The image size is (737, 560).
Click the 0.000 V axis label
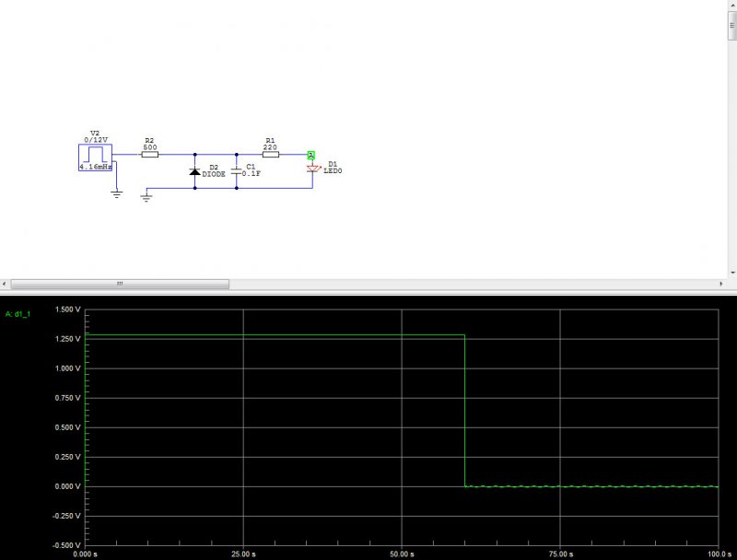coord(67,486)
